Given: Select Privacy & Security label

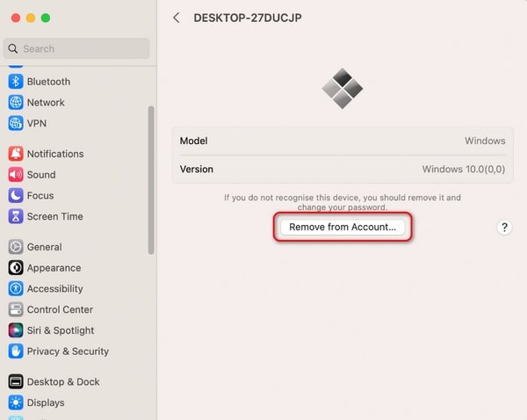Looking at the screenshot, I should (68, 351).
